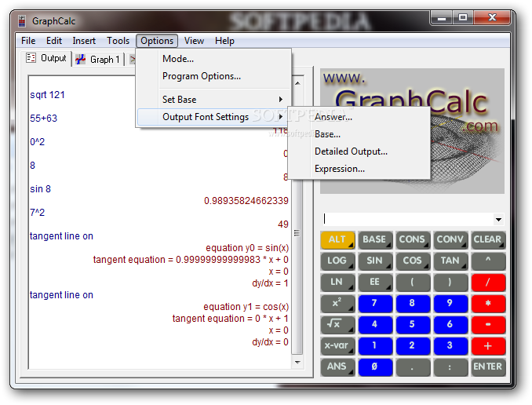This screenshot has height=405, width=532.
Task: Click the decimal point key
Action: (x=413, y=367)
